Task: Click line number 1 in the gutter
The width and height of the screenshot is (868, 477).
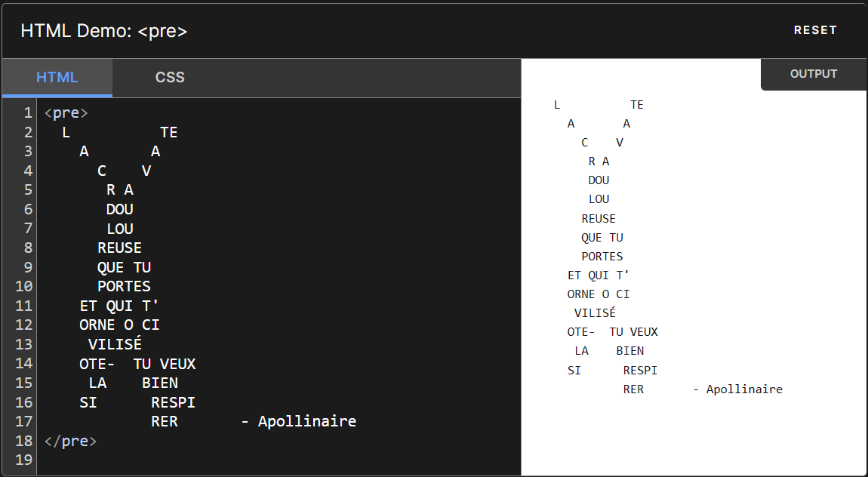Action: 28,113
